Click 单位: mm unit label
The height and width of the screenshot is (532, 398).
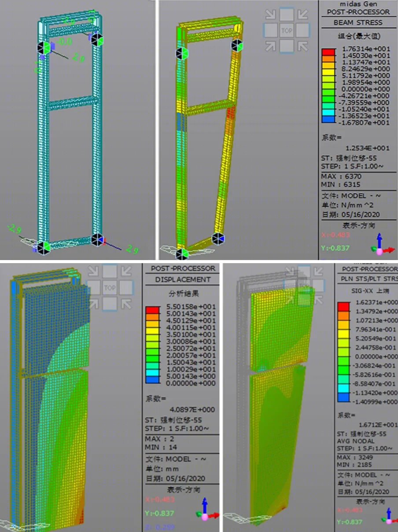pyautogui.click(x=162, y=469)
